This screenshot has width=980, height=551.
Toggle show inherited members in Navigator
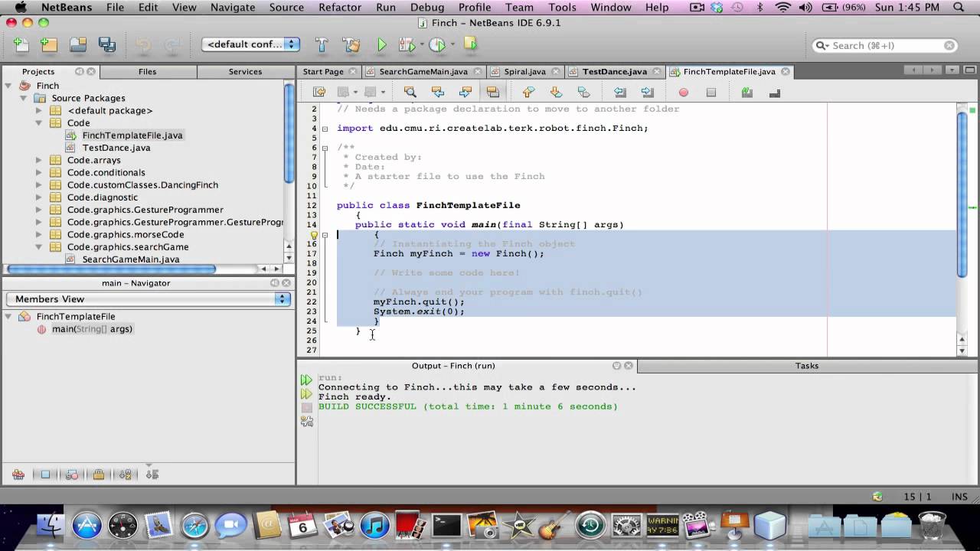pos(18,474)
